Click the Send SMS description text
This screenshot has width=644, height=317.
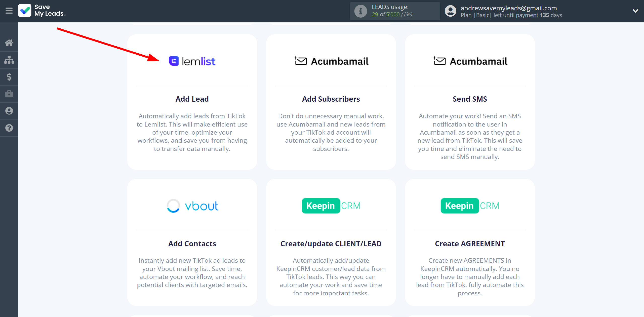pyautogui.click(x=470, y=136)
